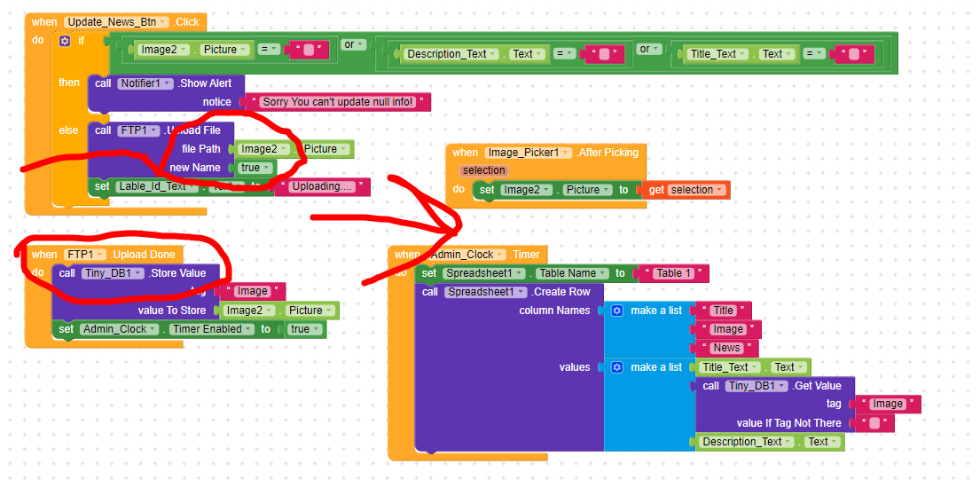Click the 'Title' string in column Names list
The image size is (980, 488).
723,311
